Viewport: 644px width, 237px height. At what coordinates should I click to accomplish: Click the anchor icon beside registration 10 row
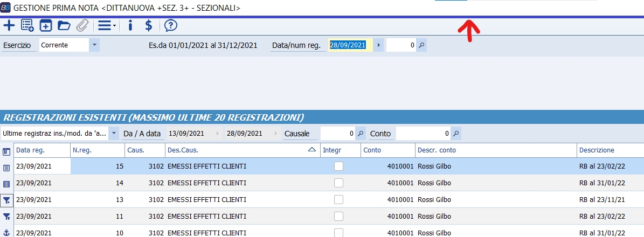[6, 233]
